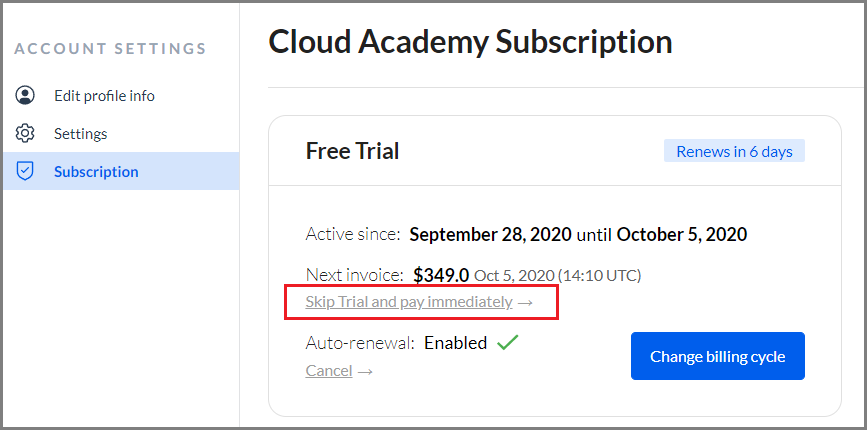This screenshot has height=430, width=867.
Task: Click the Free Trial heading
Action: pyautogui.click(x=352, y=151)
